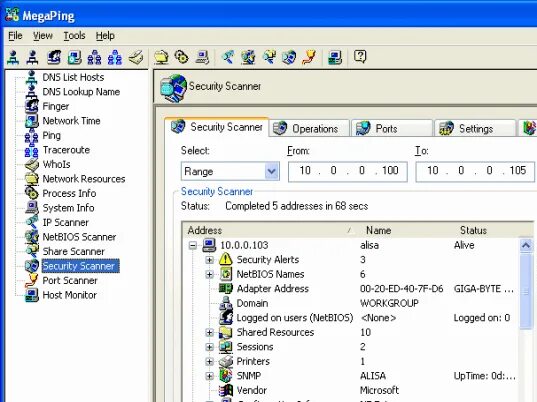This screenshot has width=537, height=402.
Task: Click the results list scroll-up arrow
Action: [x=526, y=245]
